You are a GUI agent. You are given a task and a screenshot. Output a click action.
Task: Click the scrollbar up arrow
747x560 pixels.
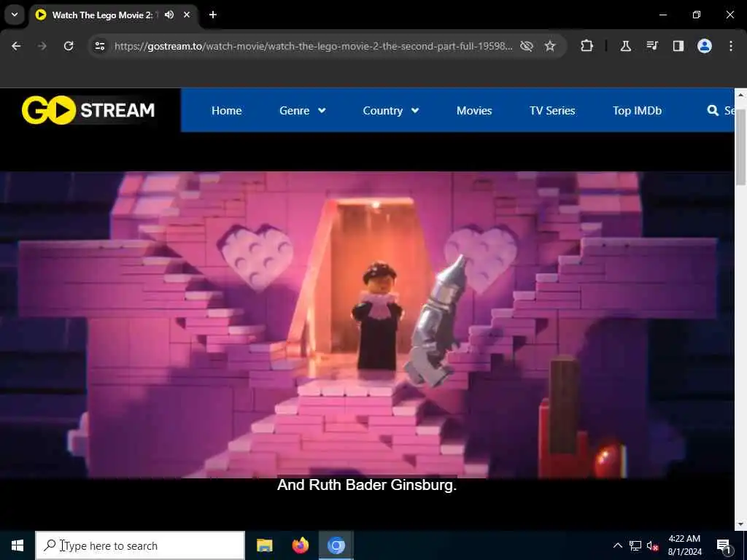[740, 94]
